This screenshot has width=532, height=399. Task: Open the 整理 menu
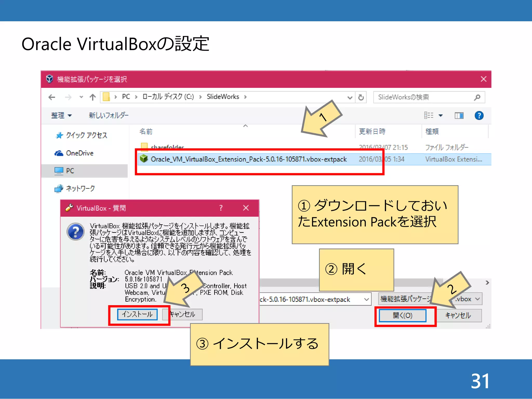[x=61, y=115]
